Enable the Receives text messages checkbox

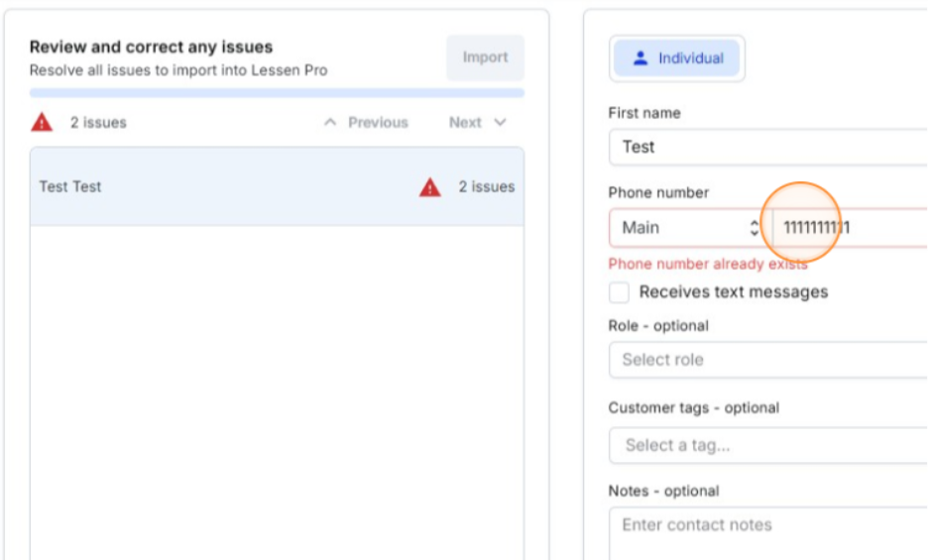(620, 292)
